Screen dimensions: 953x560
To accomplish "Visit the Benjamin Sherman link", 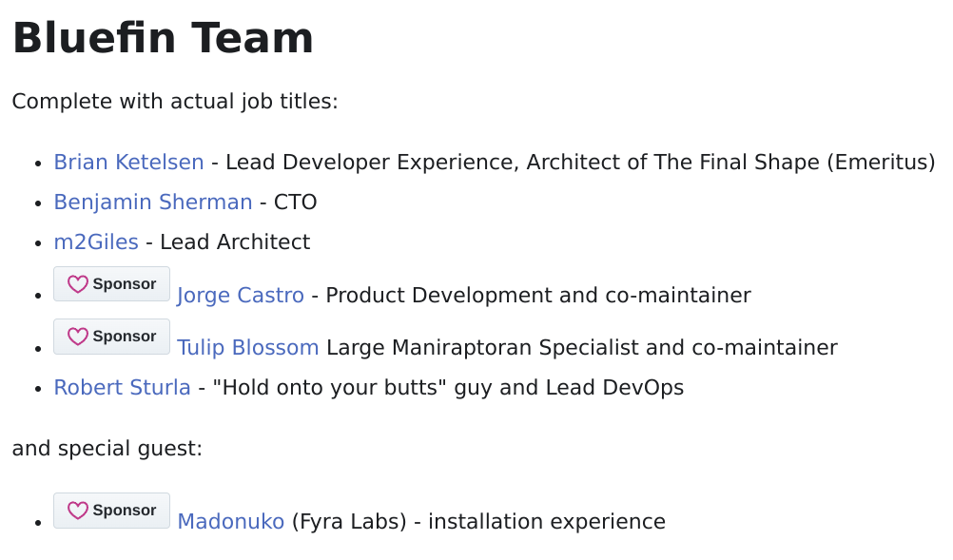I will pos(153,203).
